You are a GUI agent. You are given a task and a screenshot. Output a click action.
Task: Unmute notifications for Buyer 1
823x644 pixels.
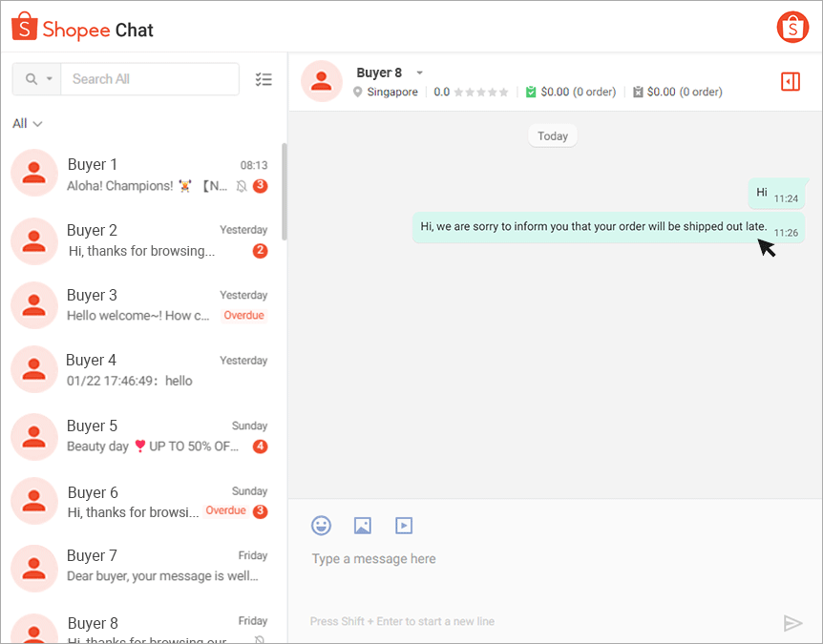(241, 186)
